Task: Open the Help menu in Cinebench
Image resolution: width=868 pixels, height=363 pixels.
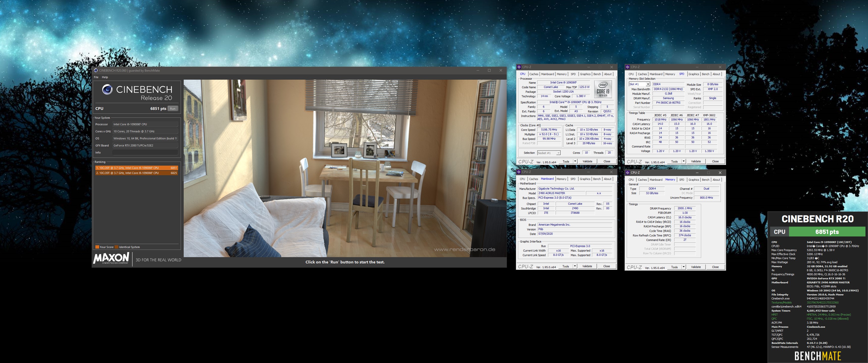Action: click(x=105, y=77)
